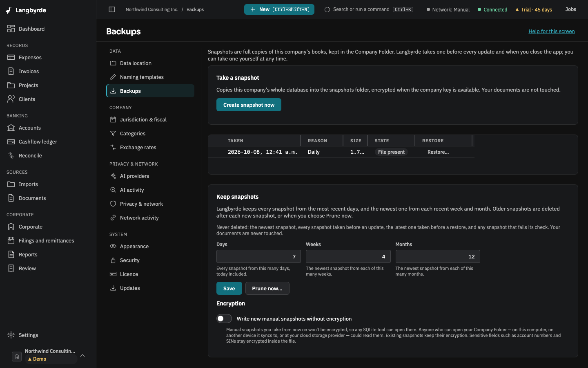The width and height of the screenshot is (588, 368).
Task: Save the snapshot retention settings
Action: [229, 288]
